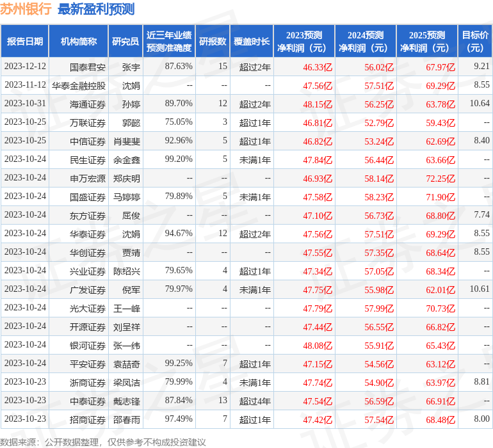Image resolution: width=493 pixels, height=448 pixels.
Task: Select the date 2023-11-12 cell
Action: [x=25, y=85]
